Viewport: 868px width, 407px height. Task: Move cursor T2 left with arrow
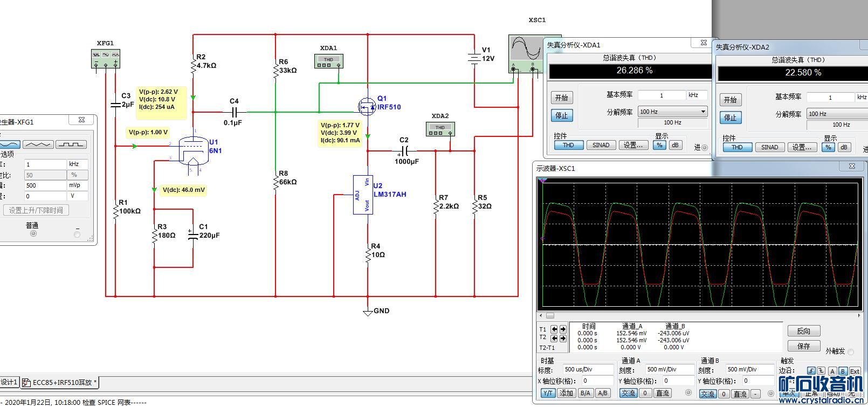click(554, 339)
